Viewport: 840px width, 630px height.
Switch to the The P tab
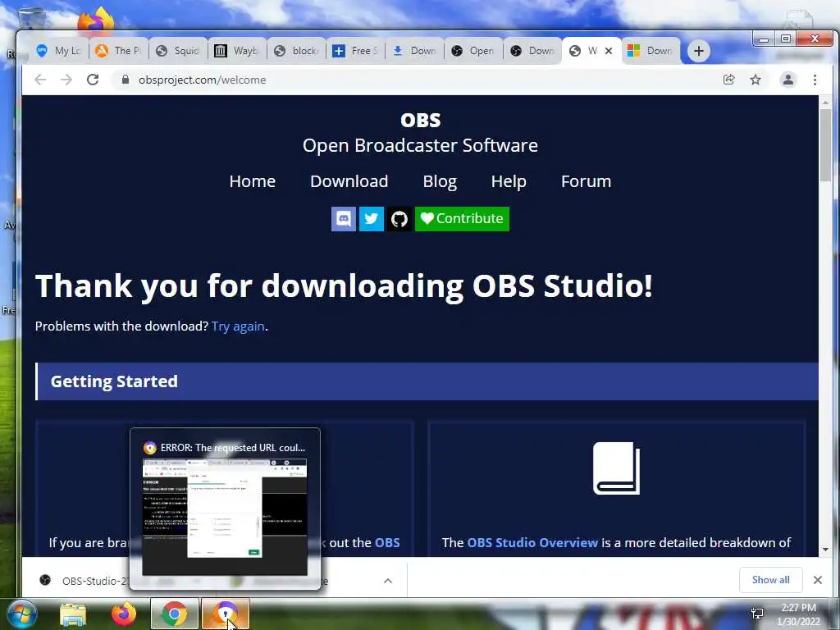click(118, 51)
